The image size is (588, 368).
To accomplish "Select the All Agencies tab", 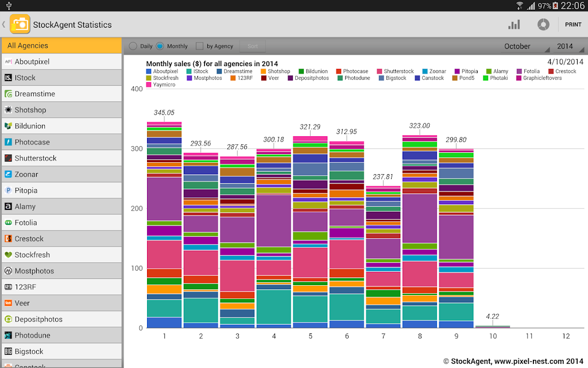I will pyautogui.click(x=62, y=45).
